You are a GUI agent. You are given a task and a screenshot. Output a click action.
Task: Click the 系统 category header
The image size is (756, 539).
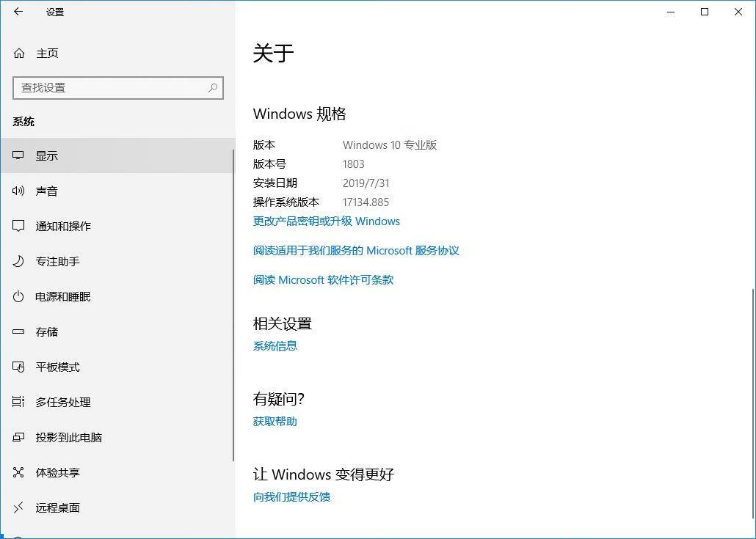tap(23, 122)
